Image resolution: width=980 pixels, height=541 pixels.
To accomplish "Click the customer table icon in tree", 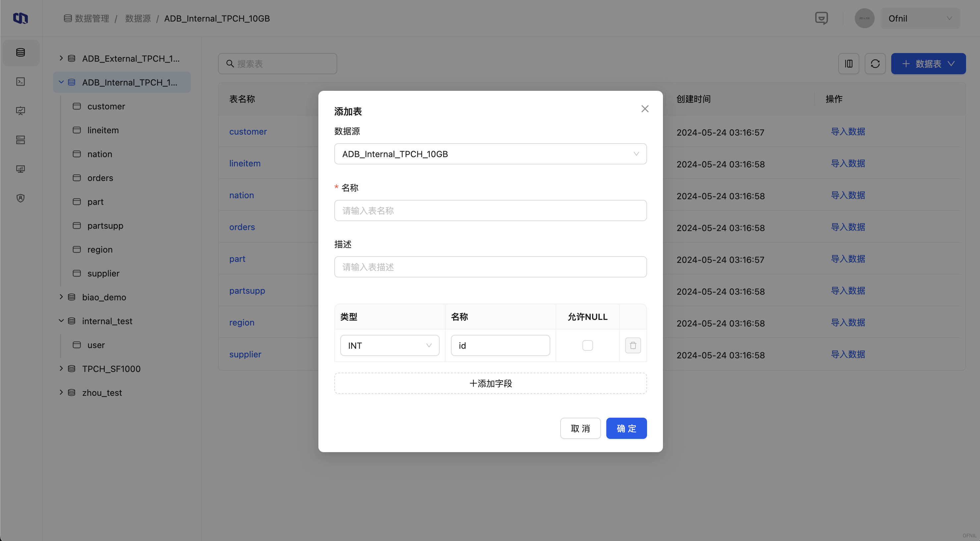I will pos(77,106).
